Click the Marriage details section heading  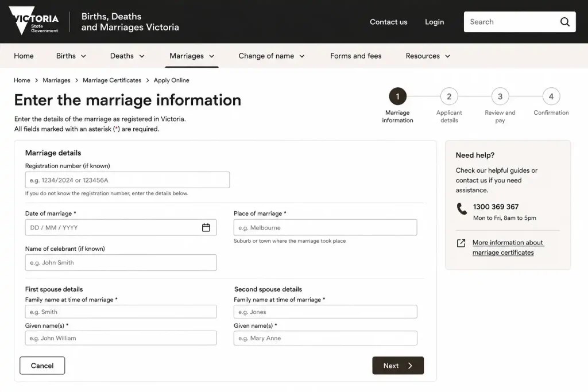coord(53,153)
